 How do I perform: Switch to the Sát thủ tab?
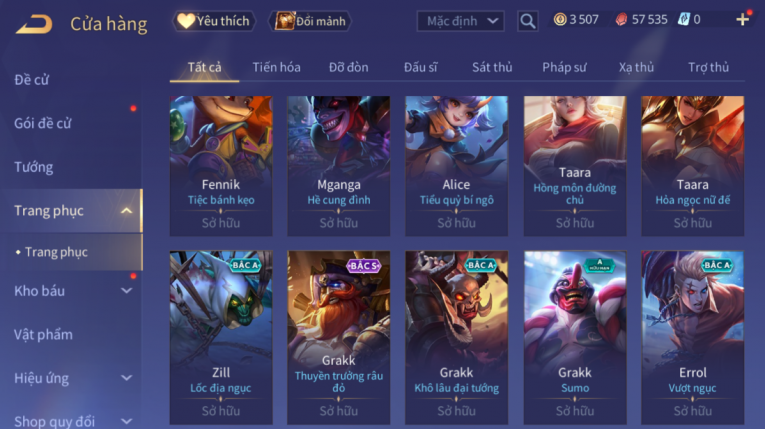(x=492, y=67)
